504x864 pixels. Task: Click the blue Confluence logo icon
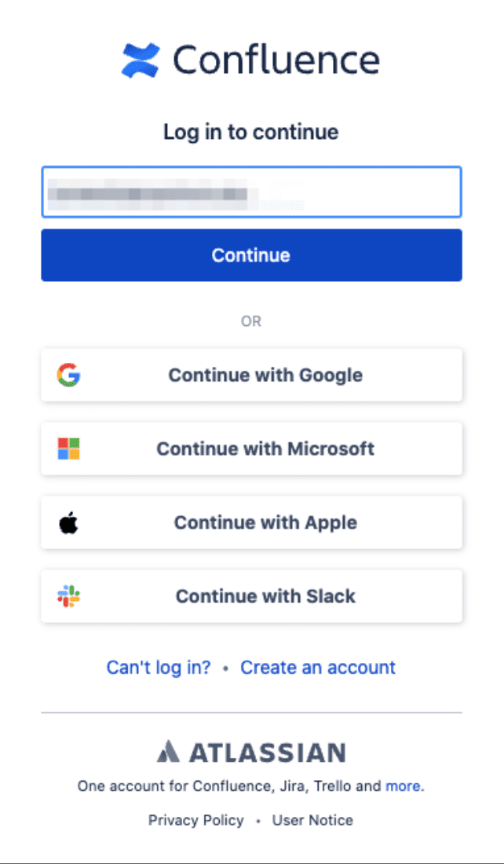click(141, 60)
